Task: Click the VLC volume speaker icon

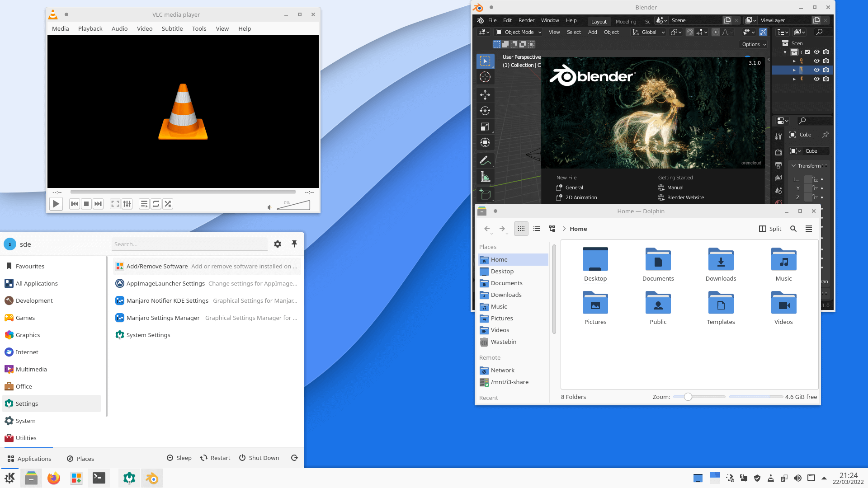Action: click(269, 207)
